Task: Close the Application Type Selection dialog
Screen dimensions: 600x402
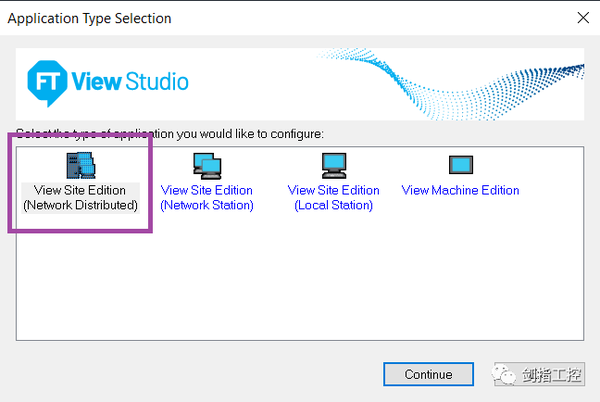Action: click(582, 18)
